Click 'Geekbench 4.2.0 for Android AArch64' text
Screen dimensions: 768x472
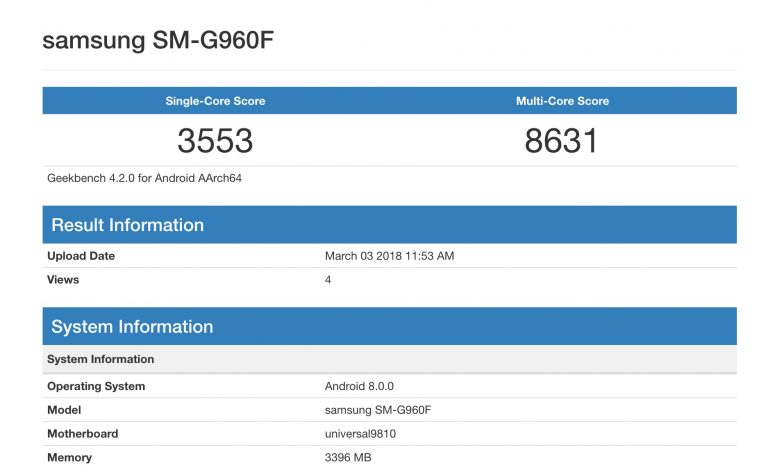[x=144, y=178]
